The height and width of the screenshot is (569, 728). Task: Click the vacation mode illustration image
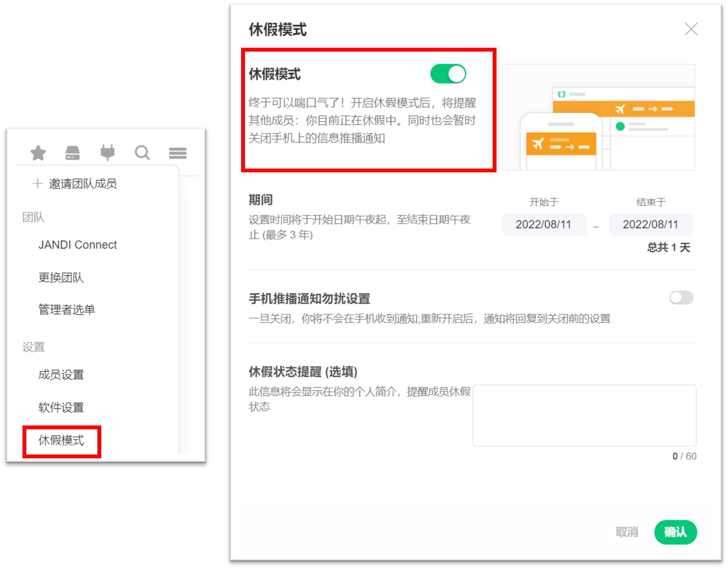(599, 117)
